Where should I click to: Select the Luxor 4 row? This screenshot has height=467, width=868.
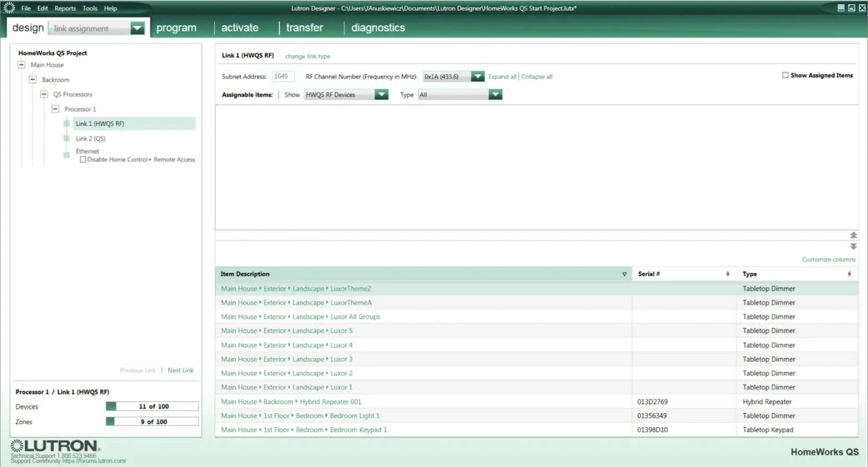click(x=536, y=345)
